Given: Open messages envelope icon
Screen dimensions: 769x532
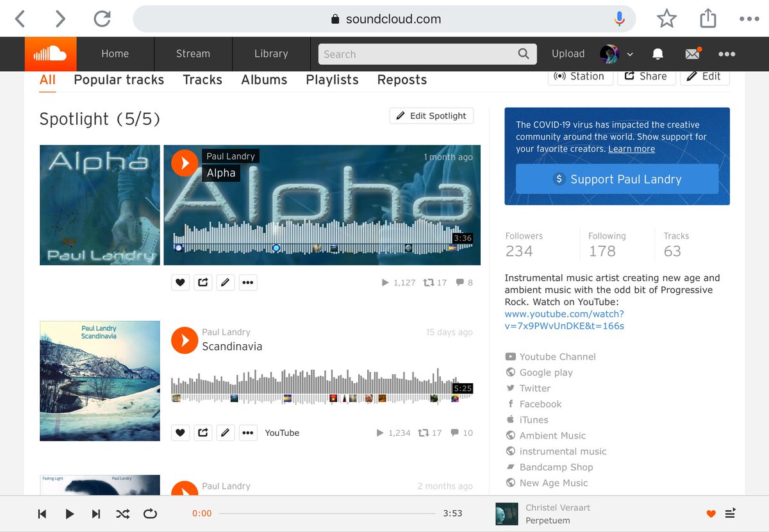Looking at the screenshot, I should coord(693,54).
